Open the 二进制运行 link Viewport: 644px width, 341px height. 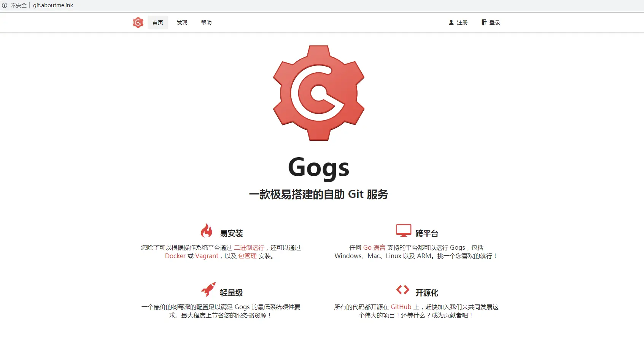[x=249, y=248]
